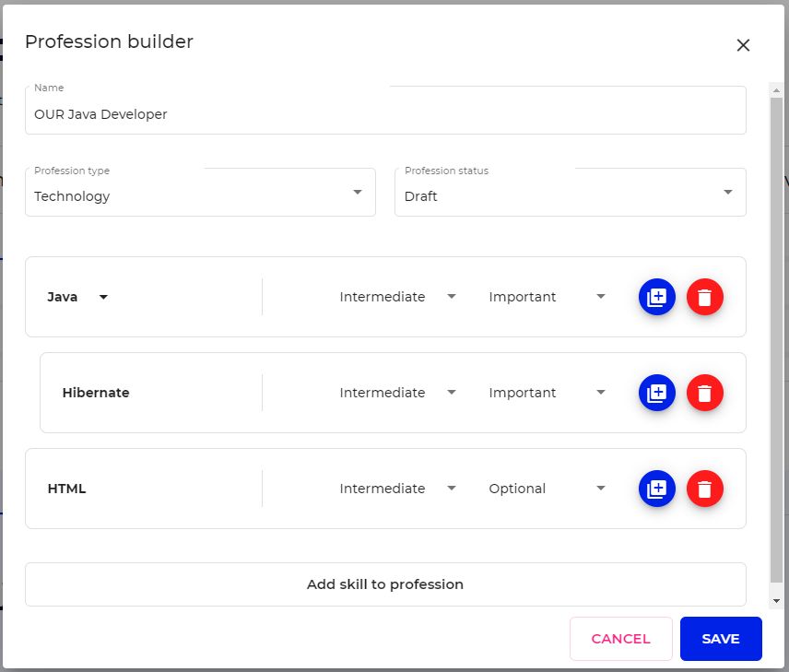Open Java's Important priority dropdown
The width and height of the screenshot is (789, 672).
[x=547, y=297]
